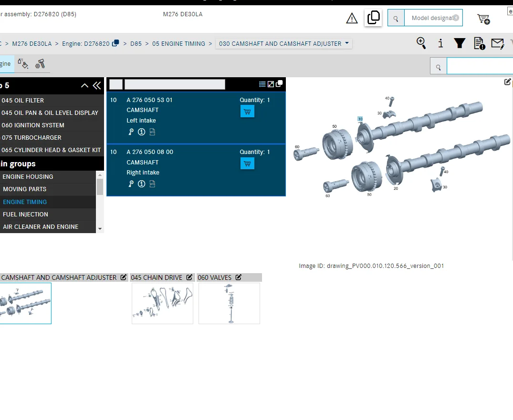513x420 pixels.
Task: Open the 060 Valves thumbnail
Action: point(229,303)
